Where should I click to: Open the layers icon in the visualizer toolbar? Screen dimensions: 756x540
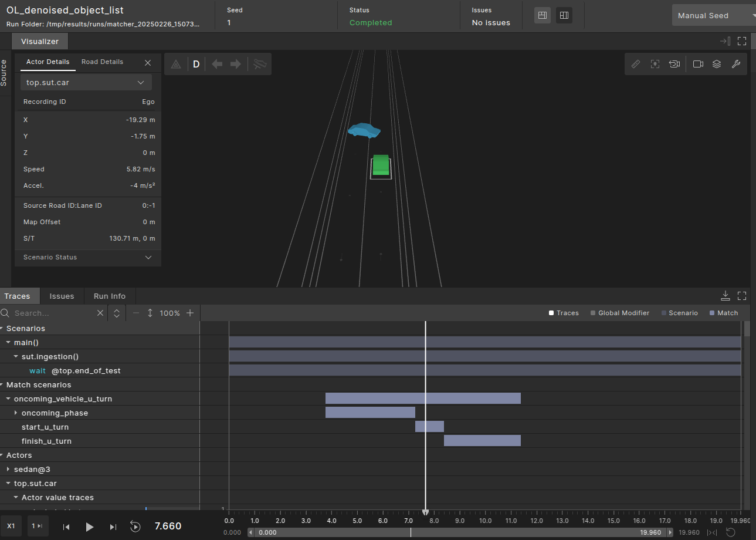[717, 64]
